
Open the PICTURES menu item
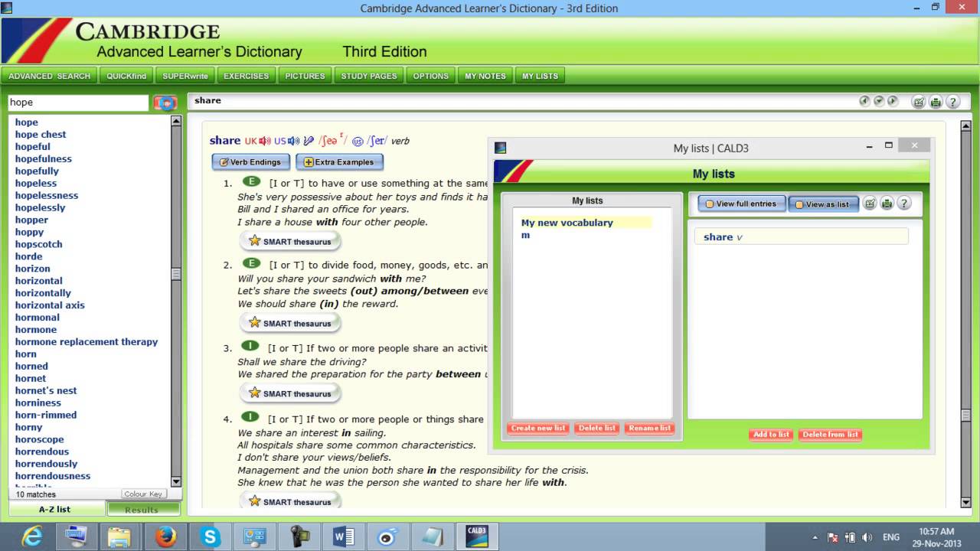coord(305,76)
